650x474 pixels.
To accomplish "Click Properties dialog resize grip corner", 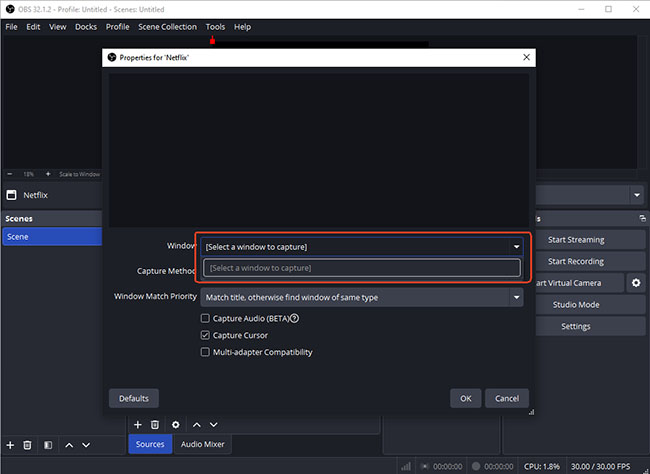I will click(x=531, y=412).
